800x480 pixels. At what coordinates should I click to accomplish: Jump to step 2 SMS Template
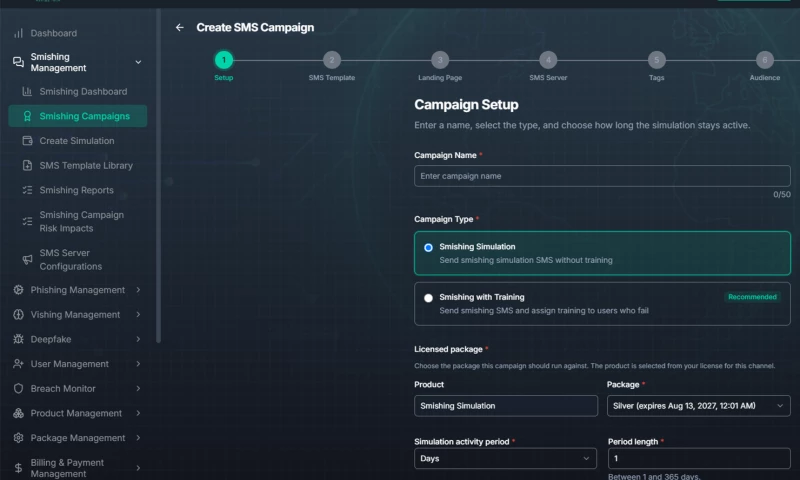tap(332, 60)
